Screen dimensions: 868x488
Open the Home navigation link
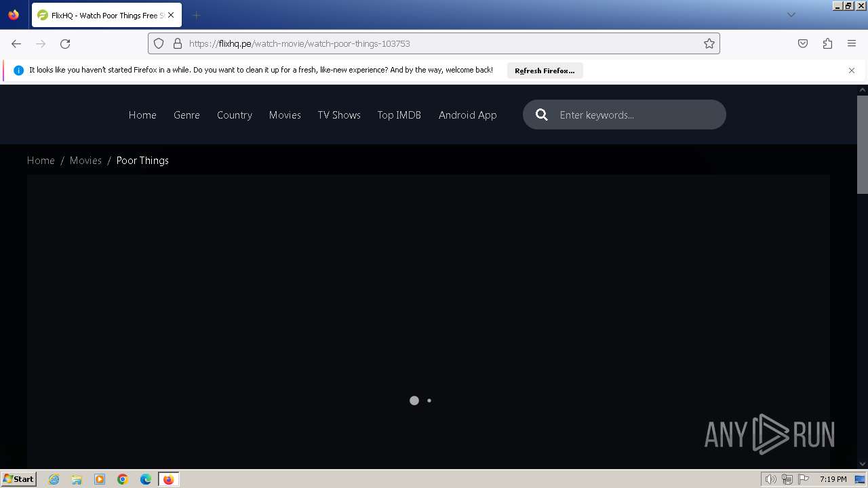point(142,115)
